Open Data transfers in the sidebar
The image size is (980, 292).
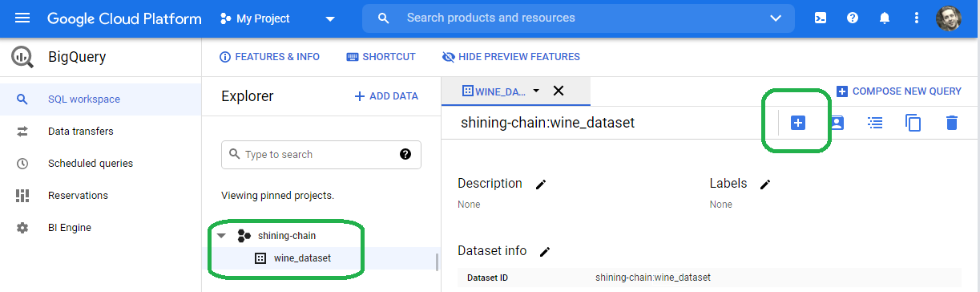pyautogui.click(x=100, y=132)
